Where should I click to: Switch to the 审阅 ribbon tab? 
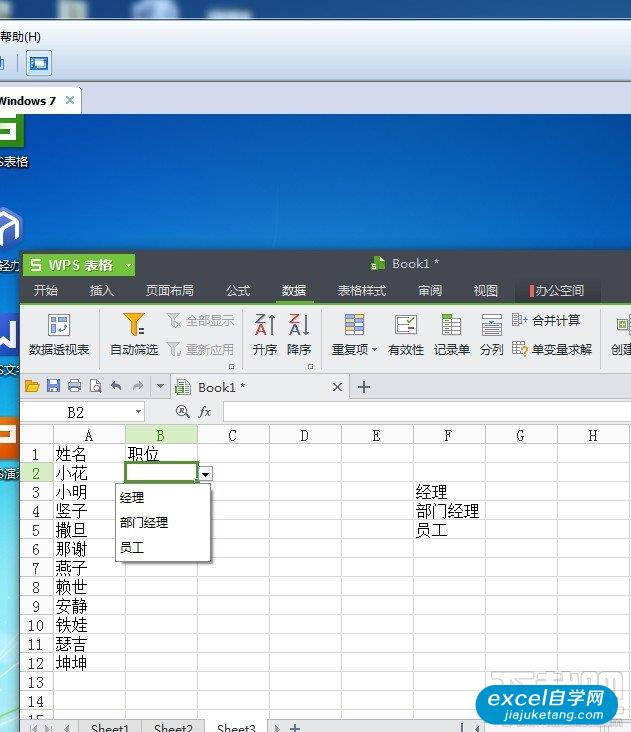tap(430, 290)
